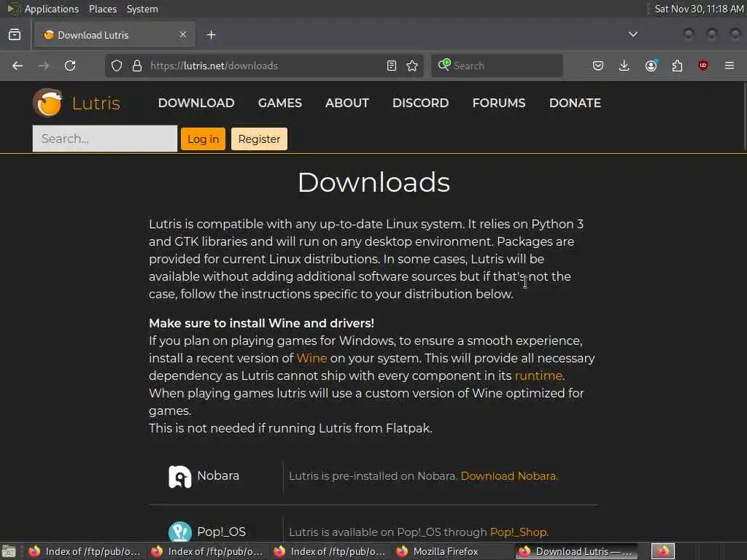The height and width of the screenshot is (560, 747).
Task: Click the Lutris site name text
Action: (96, 103)
